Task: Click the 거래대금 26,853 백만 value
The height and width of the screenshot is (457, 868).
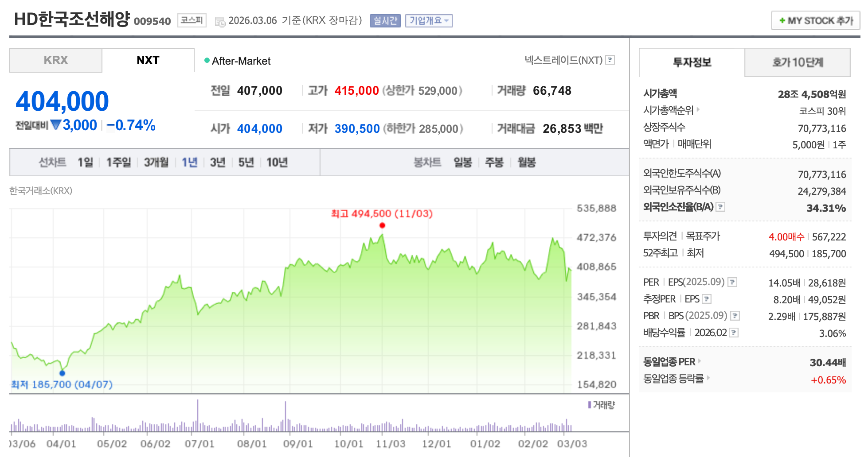Action: click(573, 129)
